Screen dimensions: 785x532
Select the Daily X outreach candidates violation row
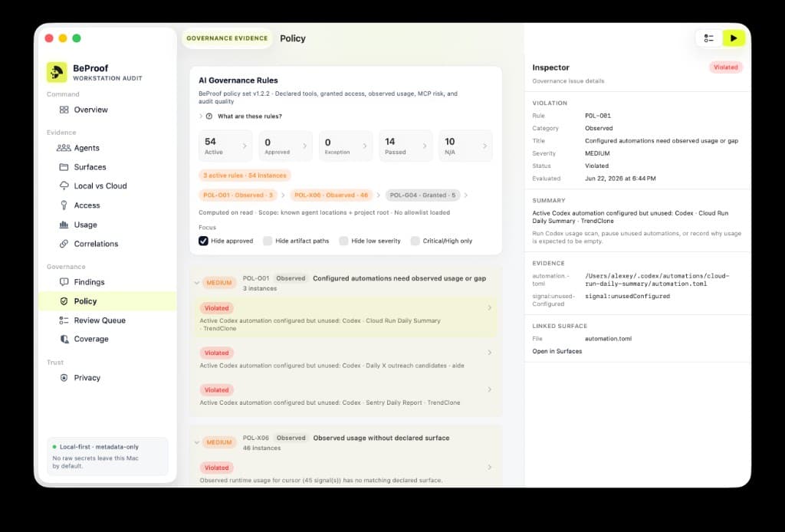344,358
